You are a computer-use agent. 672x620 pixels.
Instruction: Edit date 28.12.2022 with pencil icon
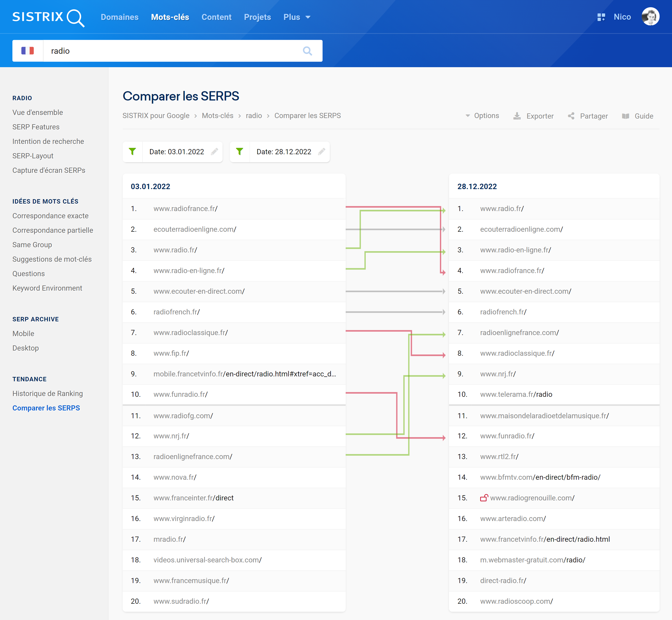(322, 152)
